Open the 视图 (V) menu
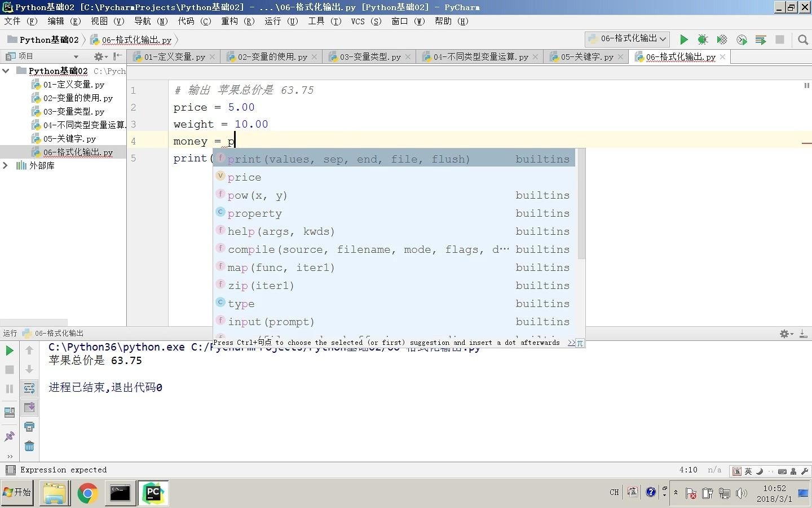Screen dimensions: 812x508 pos(108,21)
